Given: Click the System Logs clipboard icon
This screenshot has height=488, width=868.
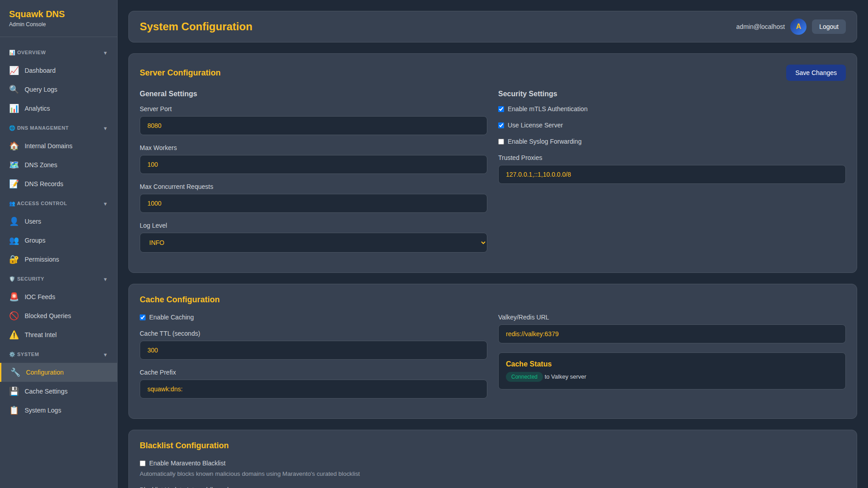Looking at the screenshot, I should click(x=14, y=410).
